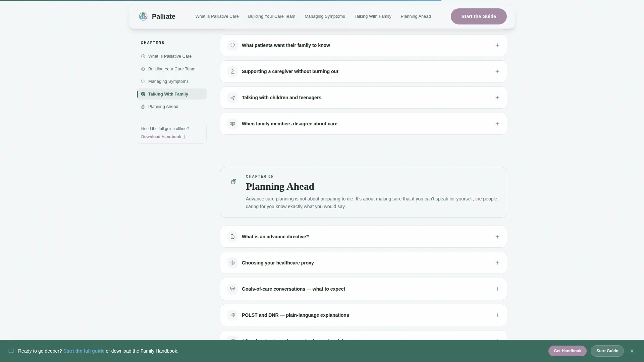Click the 'CHAPTERS' sidebar heading
Image resolution: width=644 pixels, height=362 pixels.
pos(153,43)
